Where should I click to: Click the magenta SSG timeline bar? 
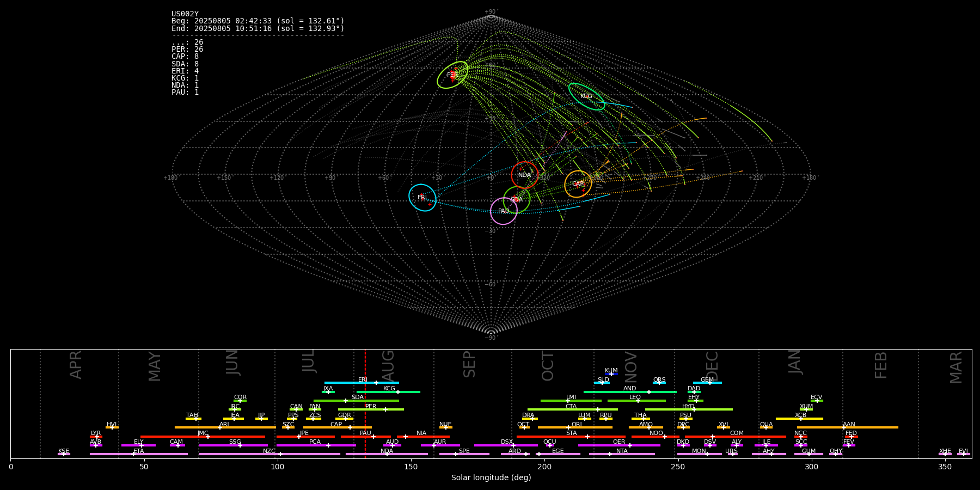pyautogui.click(x=233, y=445)
